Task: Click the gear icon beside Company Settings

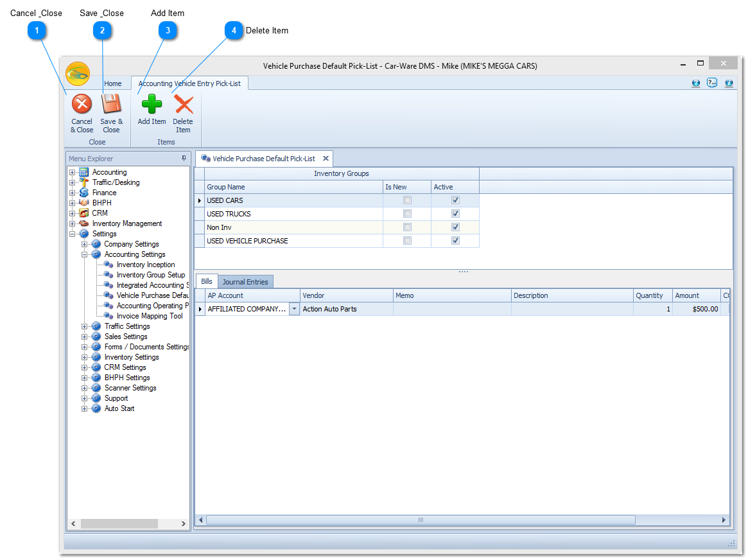Action: pyautogui.click(x=96, y=244)
